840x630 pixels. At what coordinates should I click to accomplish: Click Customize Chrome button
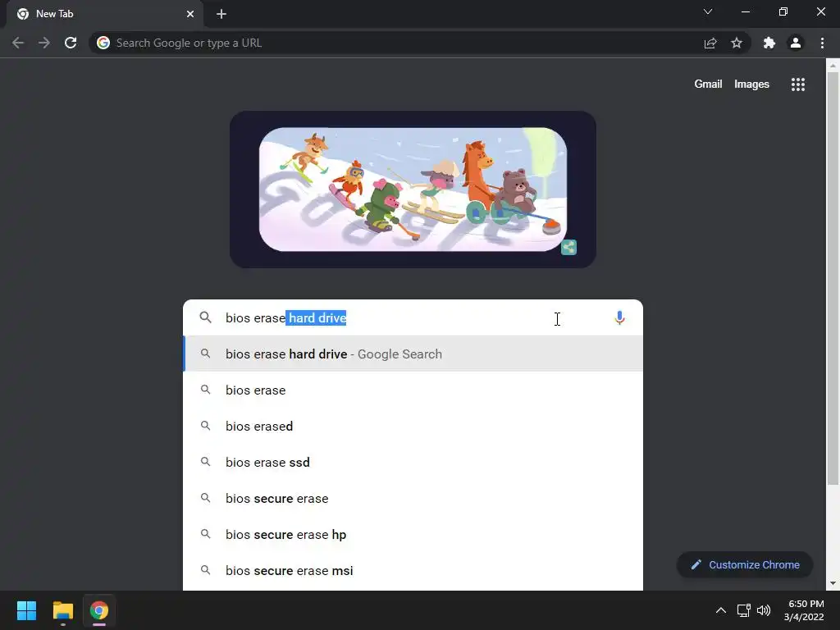coord(745,564)
